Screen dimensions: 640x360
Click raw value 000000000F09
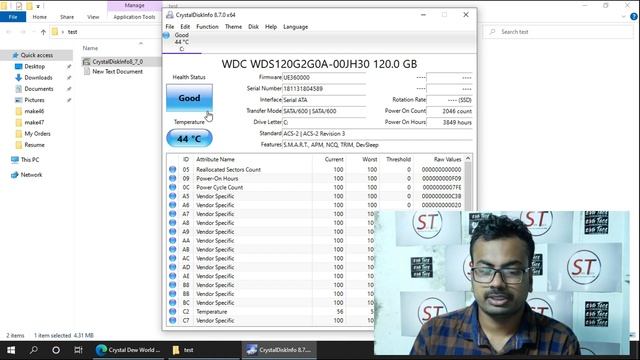(x=441, y=178)
